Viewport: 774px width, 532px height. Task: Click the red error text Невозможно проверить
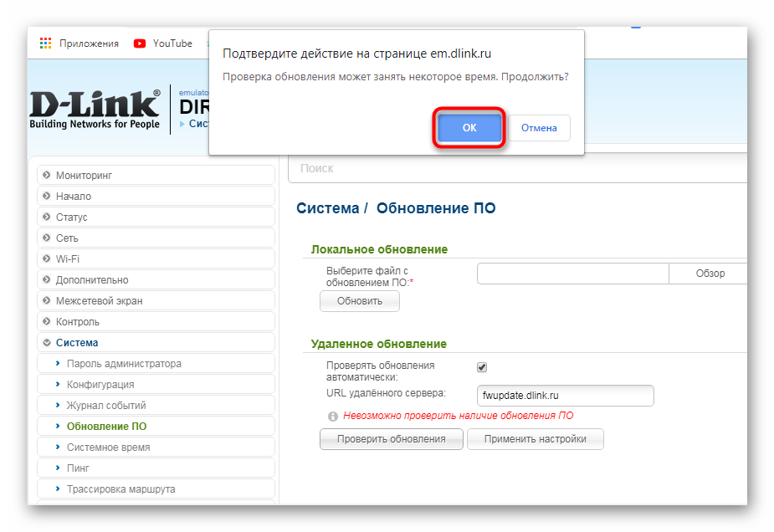458,416
